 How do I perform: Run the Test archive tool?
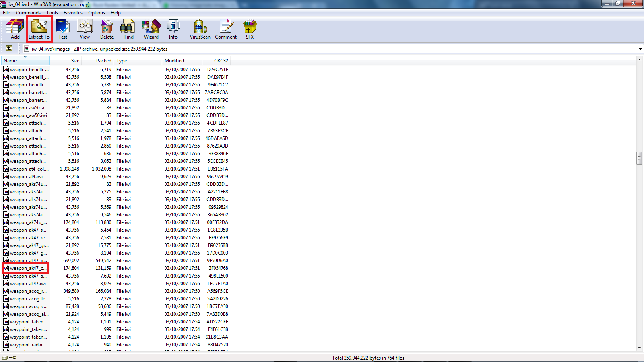point(63,29)
